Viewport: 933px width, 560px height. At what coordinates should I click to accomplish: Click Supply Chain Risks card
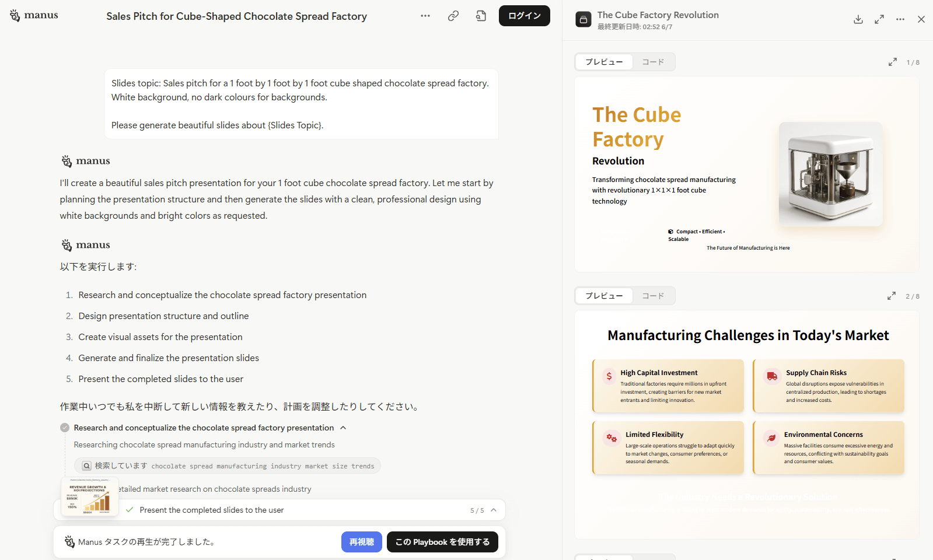829,386
